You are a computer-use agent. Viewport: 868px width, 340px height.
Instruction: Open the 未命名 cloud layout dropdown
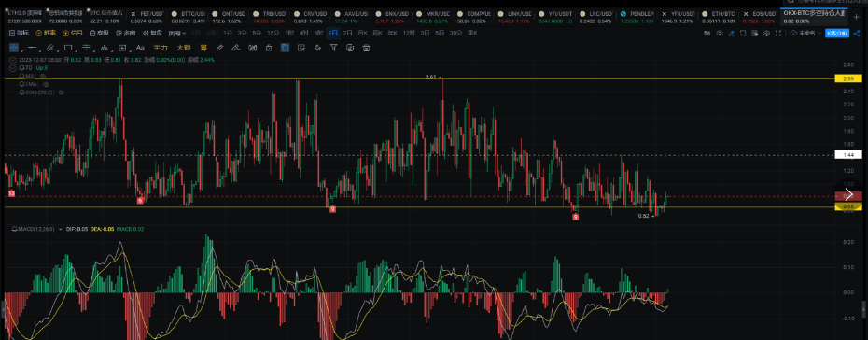tap(806, 34)
